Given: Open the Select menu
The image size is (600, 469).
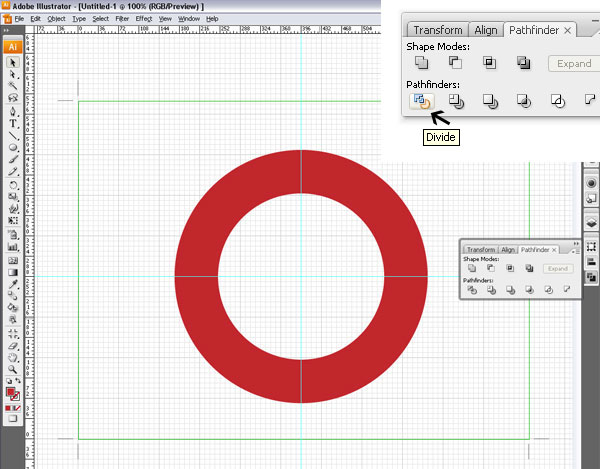Looking at the screenshot, I should click(x=100, y=18).
